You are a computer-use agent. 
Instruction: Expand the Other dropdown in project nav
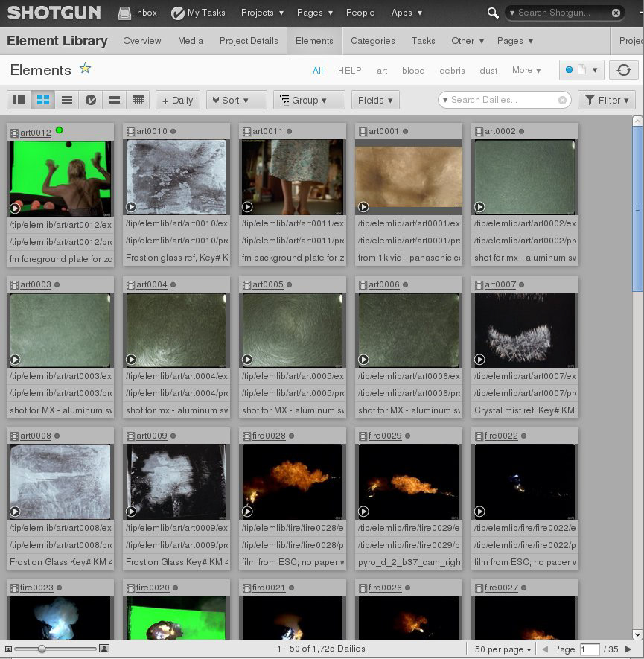click(468, 41)
